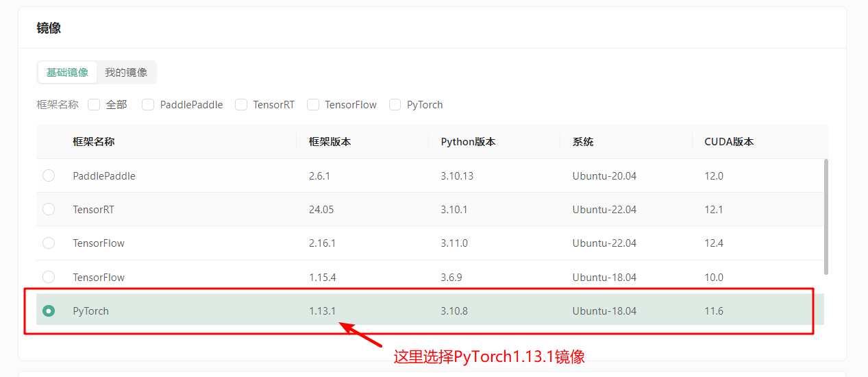Select the PaddlePaddle 2.6.1 radio button
This screenshot has width=868, height=377.
[x=49, y=175]
